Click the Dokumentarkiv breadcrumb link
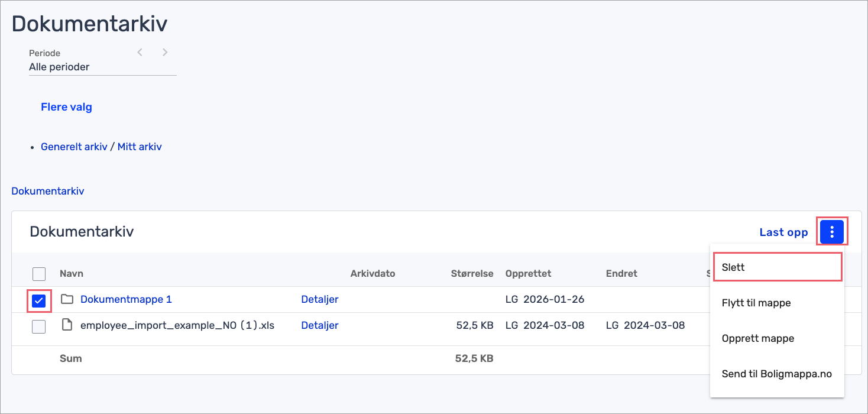 [x=48, y=191]
